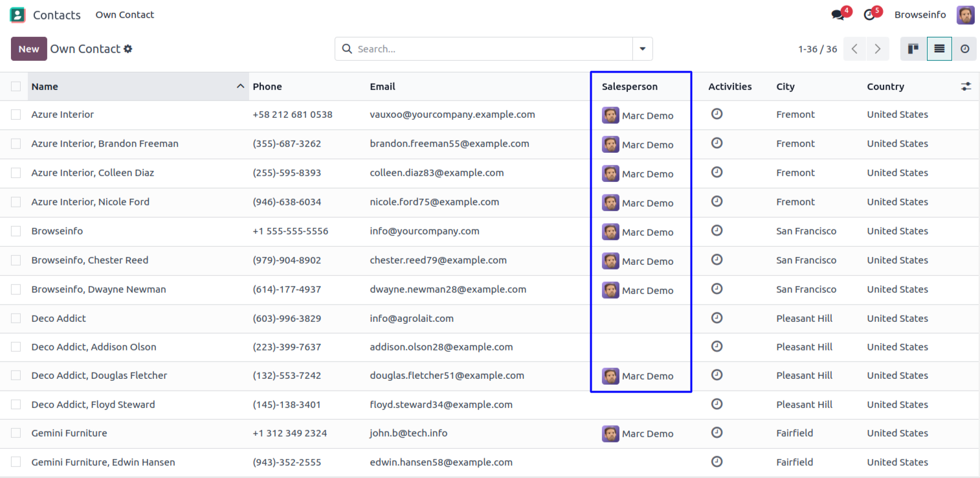Select all contacts with header checkbox

(16, 87)
